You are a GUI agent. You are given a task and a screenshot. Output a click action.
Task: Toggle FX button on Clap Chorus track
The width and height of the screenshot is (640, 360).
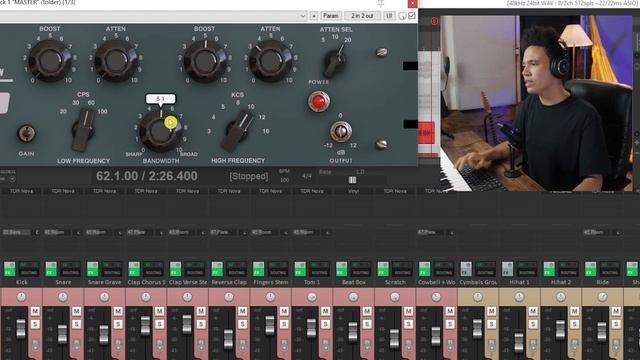tap(134, 269)
